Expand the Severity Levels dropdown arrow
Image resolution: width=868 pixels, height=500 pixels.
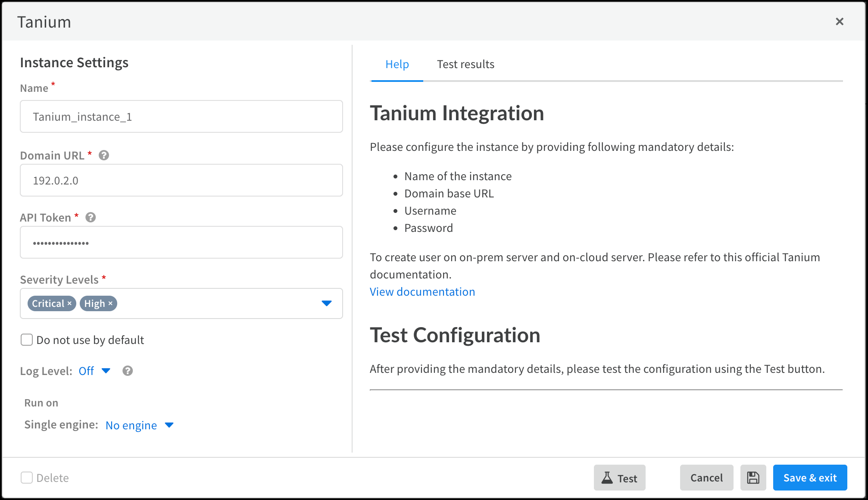(x=326, y=303)
